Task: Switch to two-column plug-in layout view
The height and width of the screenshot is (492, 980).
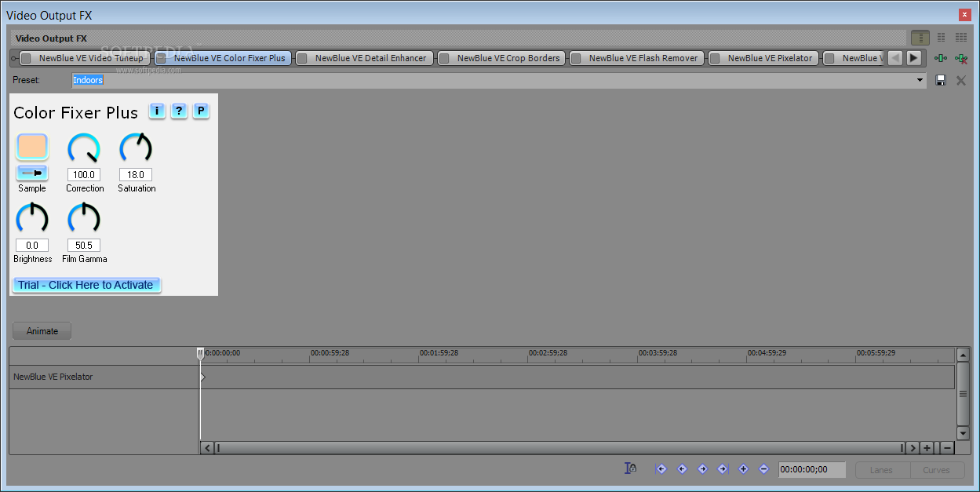Action: point(942,38)
